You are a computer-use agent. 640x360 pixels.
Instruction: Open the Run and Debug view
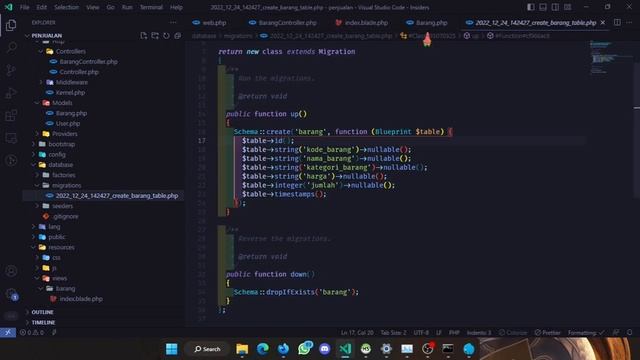(x=11, y=93)
